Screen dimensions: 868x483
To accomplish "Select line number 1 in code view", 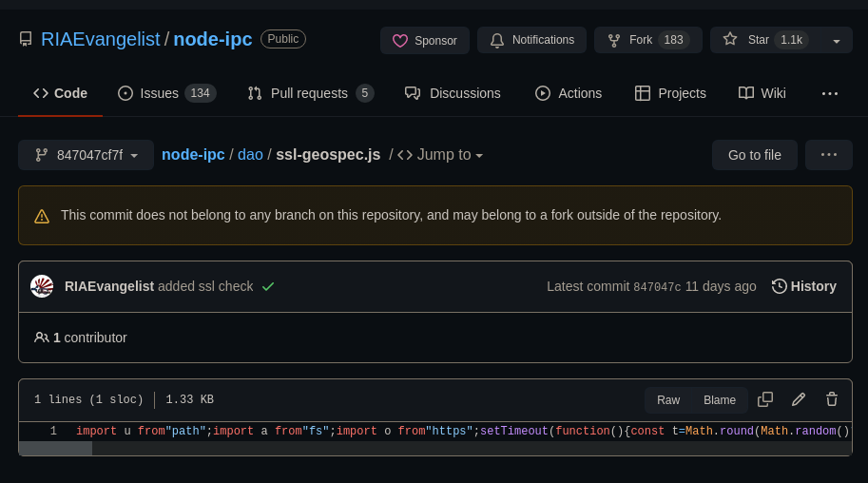I will (x=53, y=431).
